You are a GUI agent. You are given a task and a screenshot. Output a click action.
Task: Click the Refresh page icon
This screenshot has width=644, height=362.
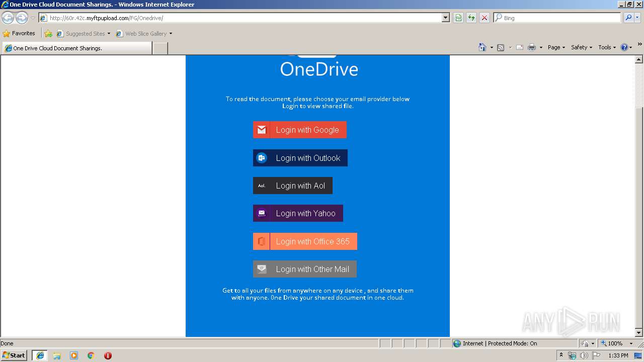(x=471, y=18)
